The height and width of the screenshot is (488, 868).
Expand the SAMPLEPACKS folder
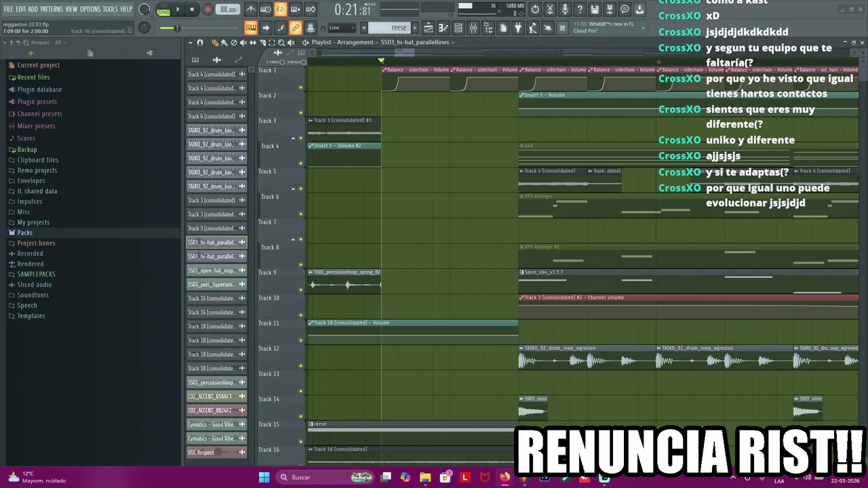tap(36, 274)
